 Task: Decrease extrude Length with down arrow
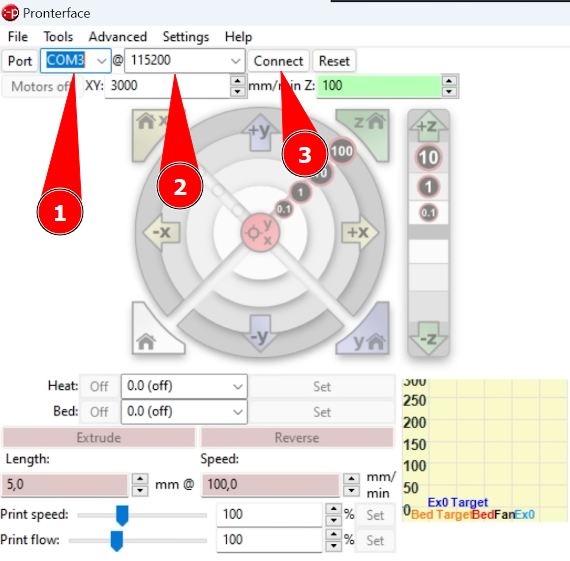coord(140,490)
